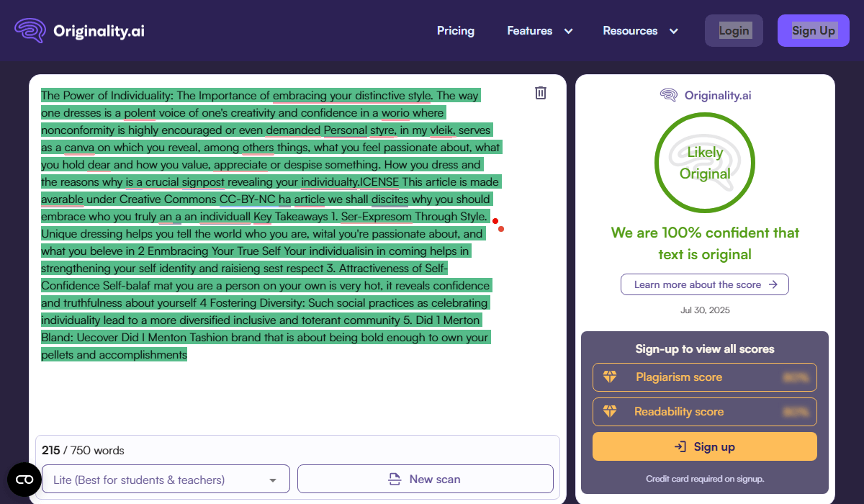
Task: Click the Likely Original score circle
Action: click(705, 163)
